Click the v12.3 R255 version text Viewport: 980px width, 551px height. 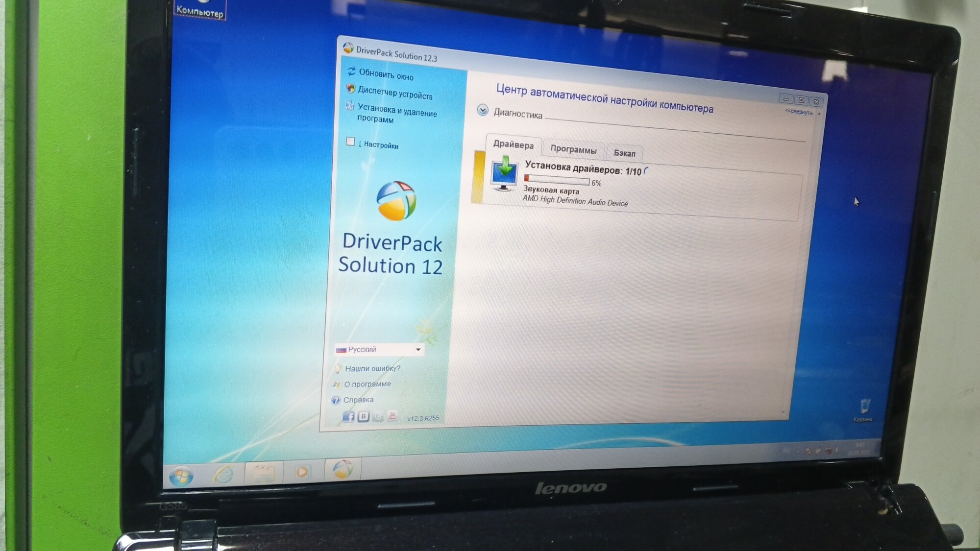(x=423, y=418)
